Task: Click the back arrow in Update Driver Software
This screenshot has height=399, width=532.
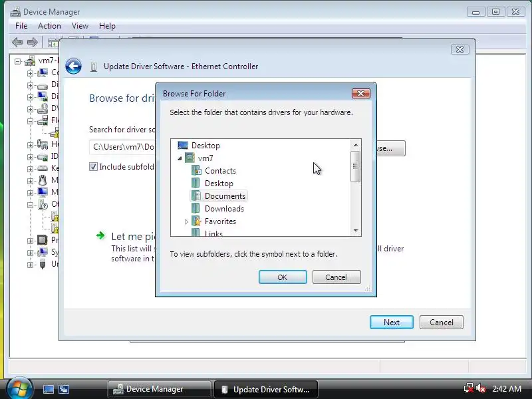Action: 73,66
